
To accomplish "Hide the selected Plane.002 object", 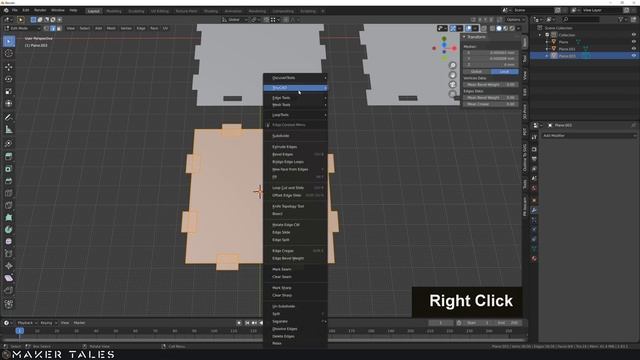I will tap(633, 56).
